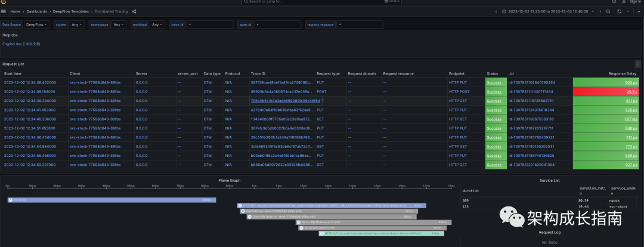Select the Client K8s Node svc-stock span
The width and height of the screenshot is (644, 247).
coord(331,217)
